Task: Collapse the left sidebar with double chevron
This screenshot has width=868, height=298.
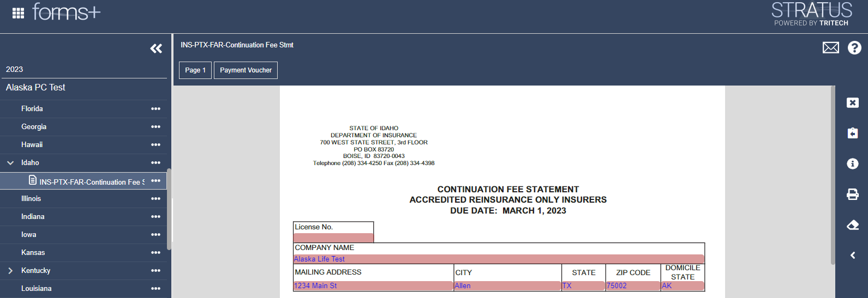Action: pyautogui.click(x=156, y=48)
